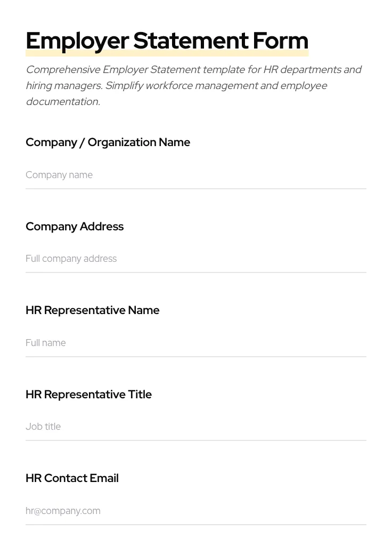Select the Employer Statement Form title
Image resolution: width=392 pixels, height=546 pixels.
167,40
